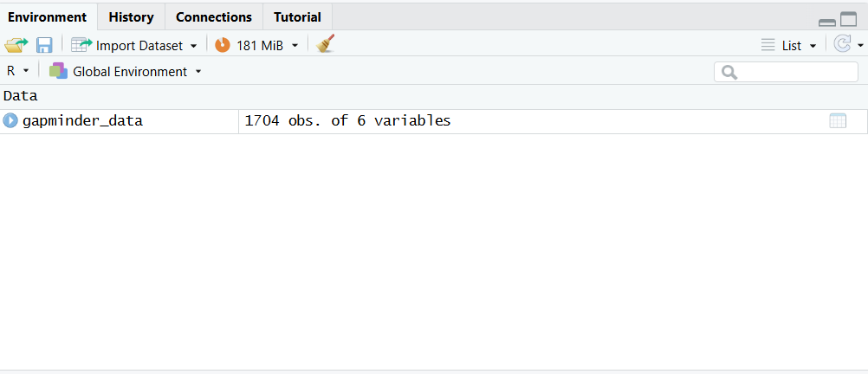The width and height of the screenshot is (868, 374).
Task: Click the Global Environment cube icon
Action: click(58, 71)
